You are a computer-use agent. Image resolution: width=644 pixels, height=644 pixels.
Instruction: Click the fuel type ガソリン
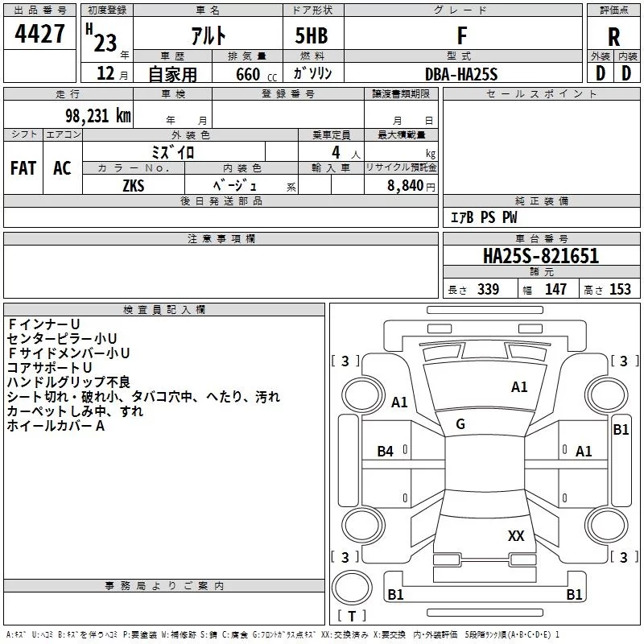click(313, 73)
